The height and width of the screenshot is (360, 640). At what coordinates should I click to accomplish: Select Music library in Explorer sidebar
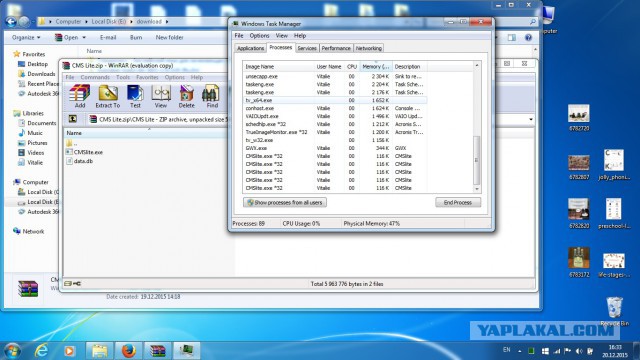coord(31,133)
